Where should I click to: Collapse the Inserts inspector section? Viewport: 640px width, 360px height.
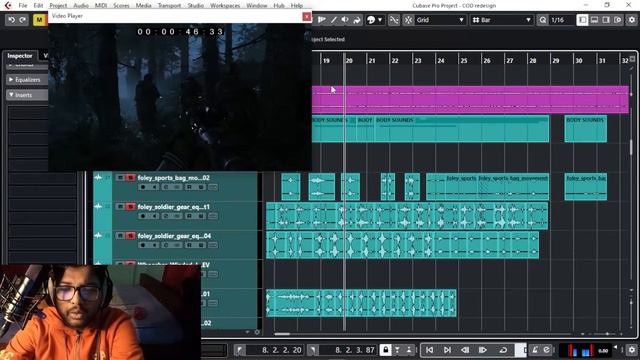tap(27, 95)
